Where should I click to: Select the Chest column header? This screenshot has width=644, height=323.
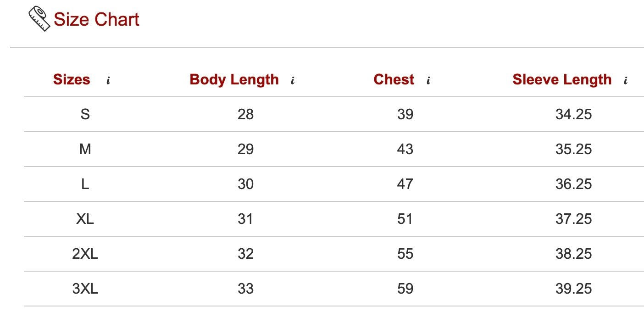[x=394, y=79]
